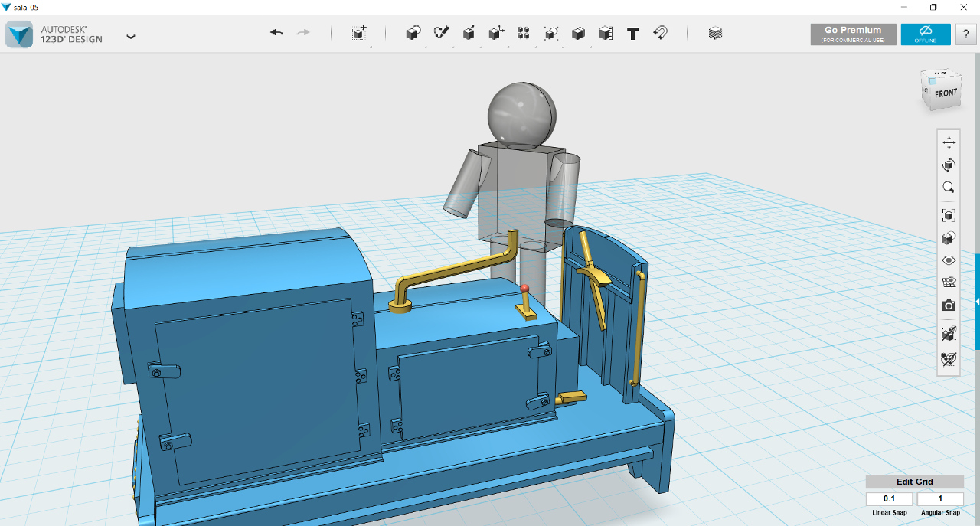This screenshot has height=526, width=980.
Task: Open the Angular Snap value dropdown
Action: click(940, 498)
